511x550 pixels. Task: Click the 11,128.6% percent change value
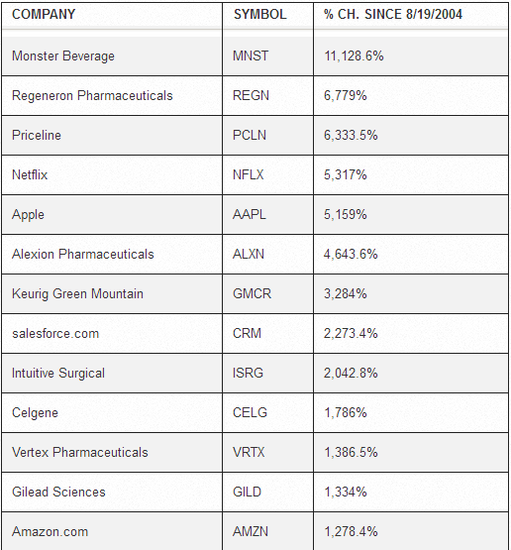click(354, 56)
